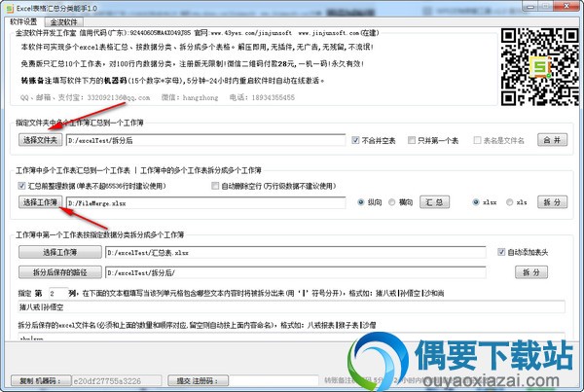The height and width of the screenshot is (392, 584).
Task: Click 选择工作簿 button beside 汇总表.xlsx path
Action: coord(60,252)
